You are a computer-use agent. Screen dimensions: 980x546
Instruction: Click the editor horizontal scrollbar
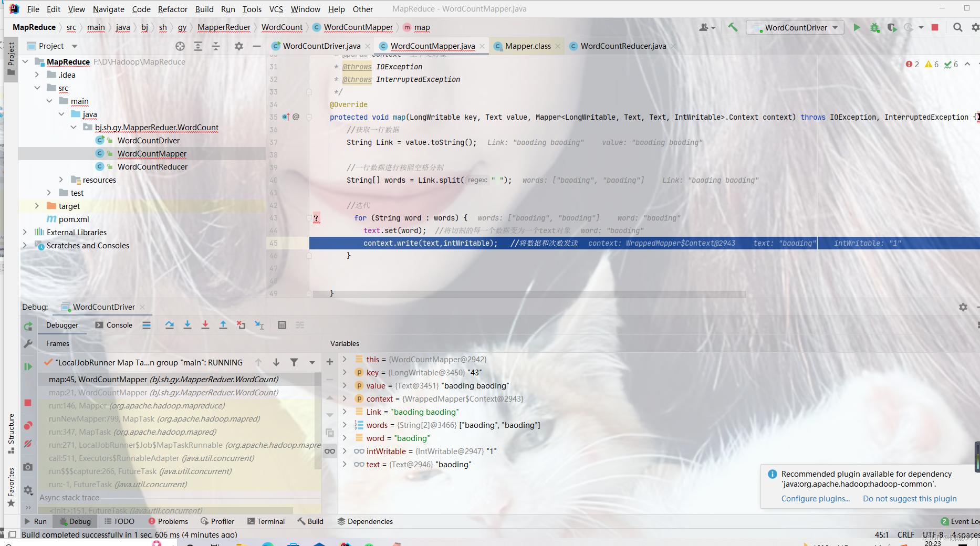tap(529, 294)
